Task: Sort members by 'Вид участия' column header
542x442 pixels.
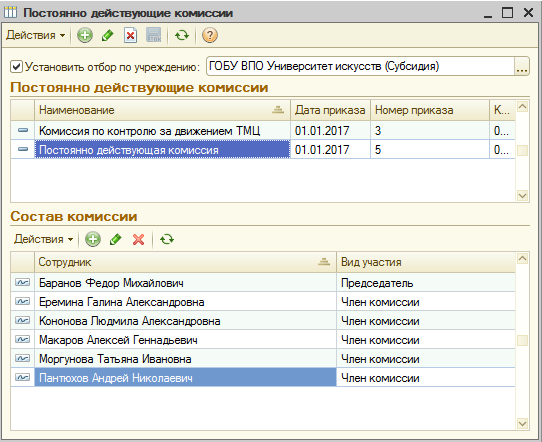Action: pos(426,262)
